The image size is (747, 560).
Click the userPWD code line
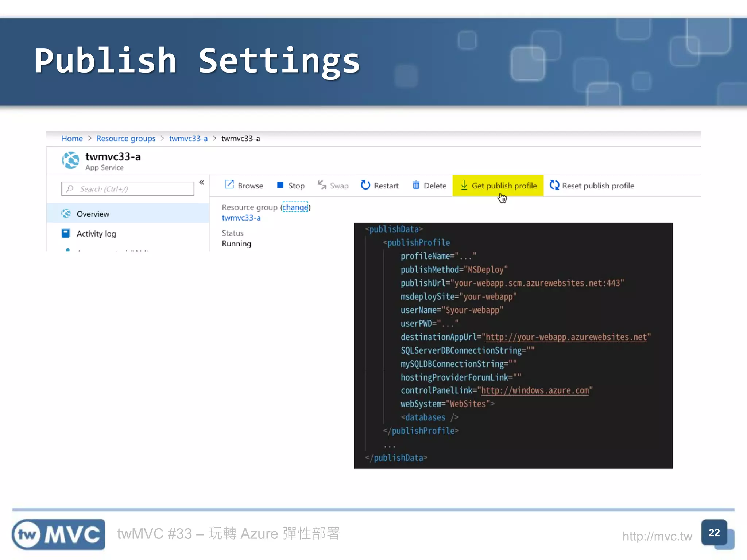click(x=430, y=323)
